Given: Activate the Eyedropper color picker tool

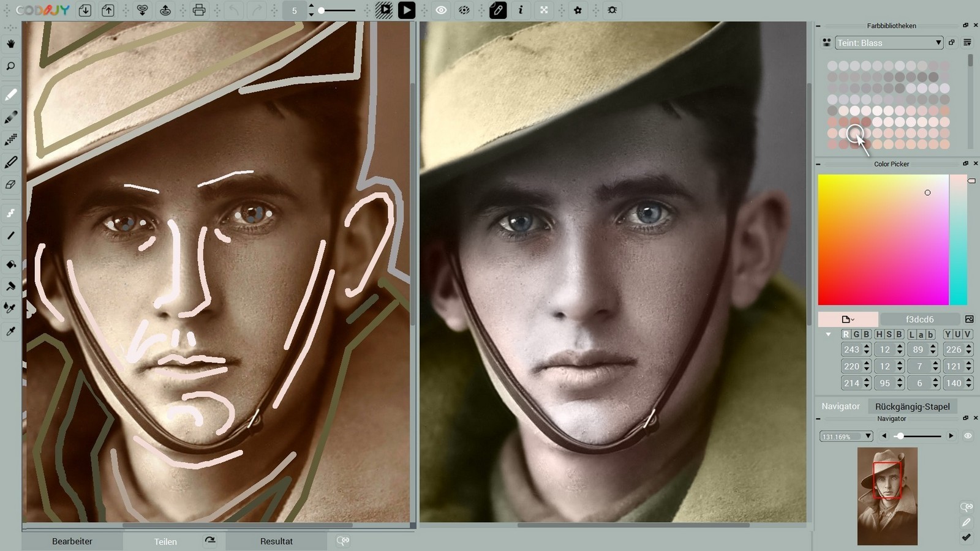Looking at the screenshot, I should (10, 331).
